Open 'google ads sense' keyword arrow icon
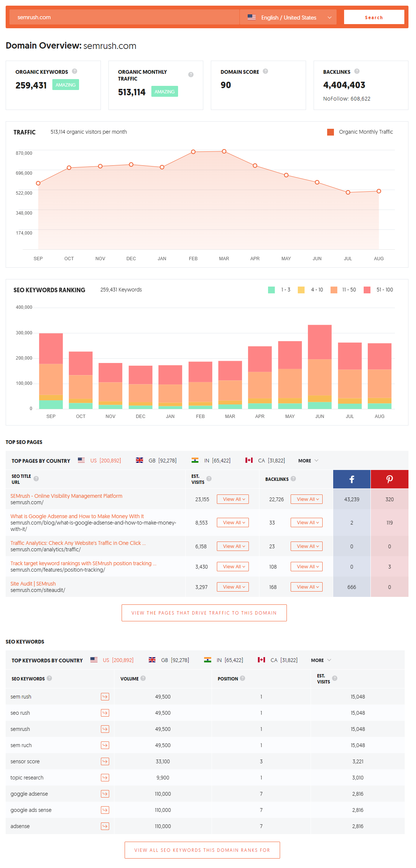Image resolution: width=416 pixels, height=868 pixels. click(105, 810)
